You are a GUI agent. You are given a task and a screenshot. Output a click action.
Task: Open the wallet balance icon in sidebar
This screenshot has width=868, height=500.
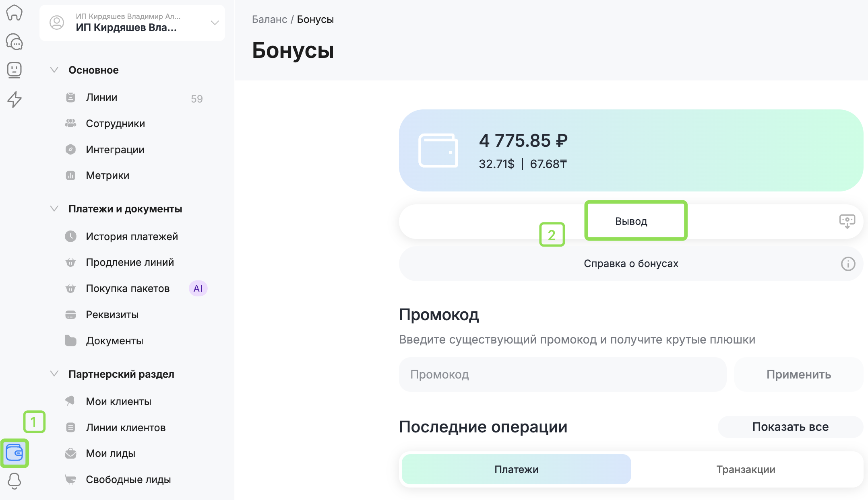pos(14,453)
